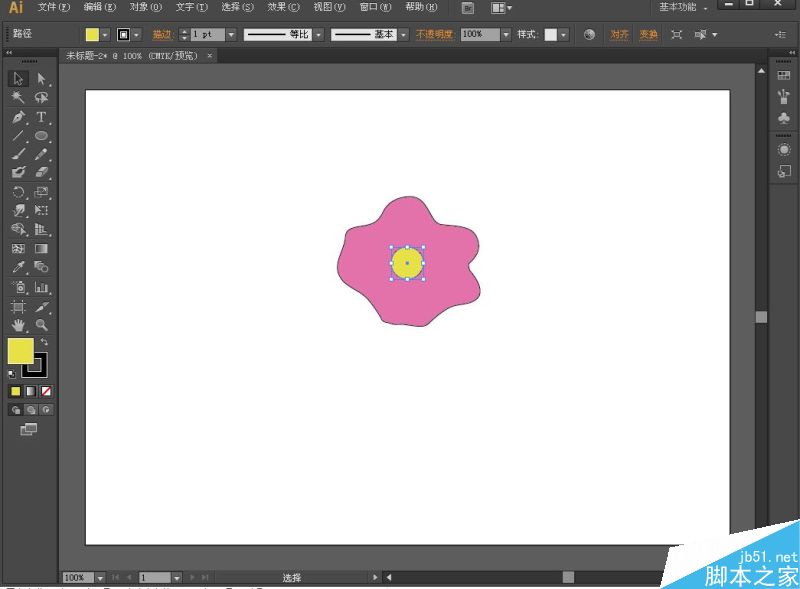
Task: Click the 变换 transform link
Action: point(648,35)
